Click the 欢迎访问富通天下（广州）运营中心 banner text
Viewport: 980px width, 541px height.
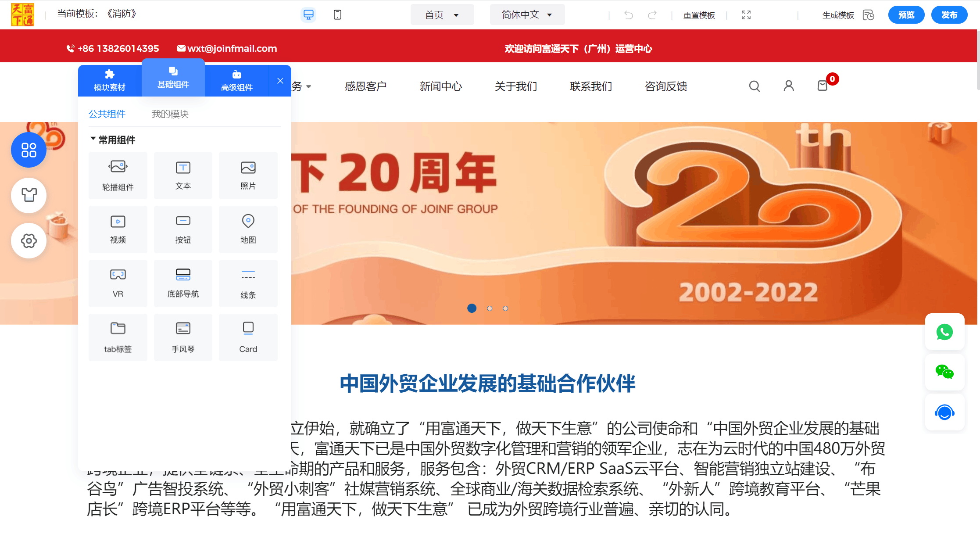point(579,48)
